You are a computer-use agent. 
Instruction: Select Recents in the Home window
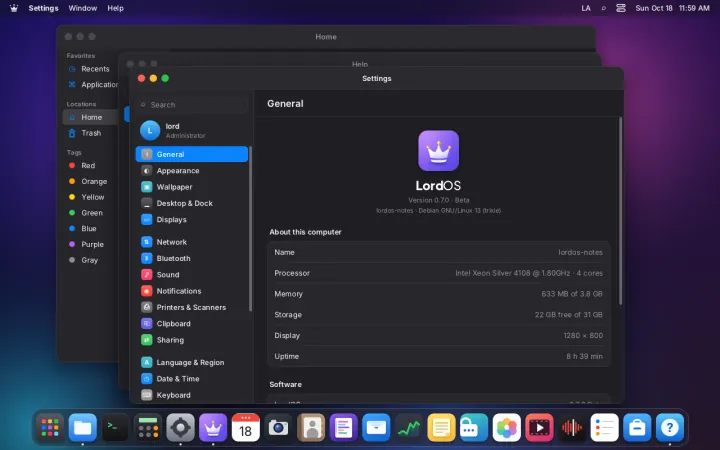90,69
